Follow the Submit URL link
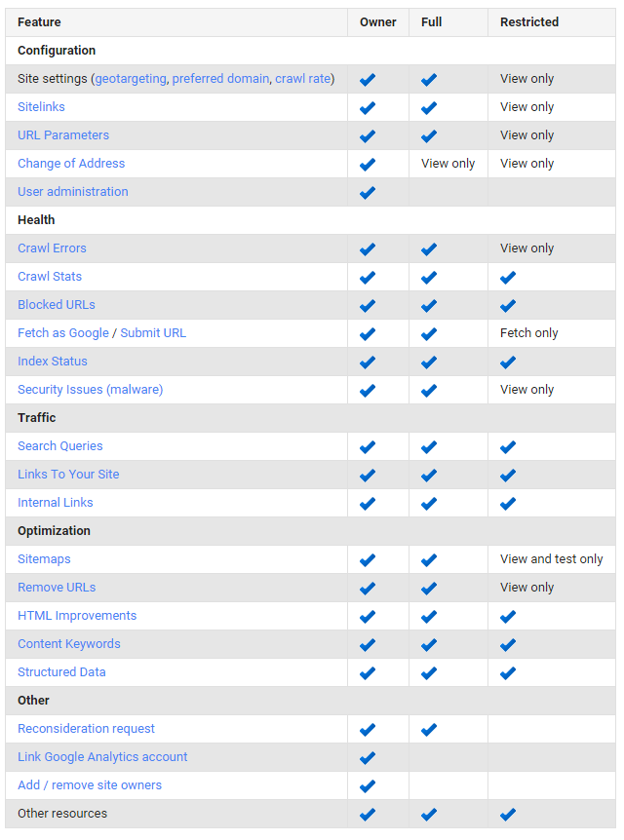The image size is (624, 840). tap(153, 333)
